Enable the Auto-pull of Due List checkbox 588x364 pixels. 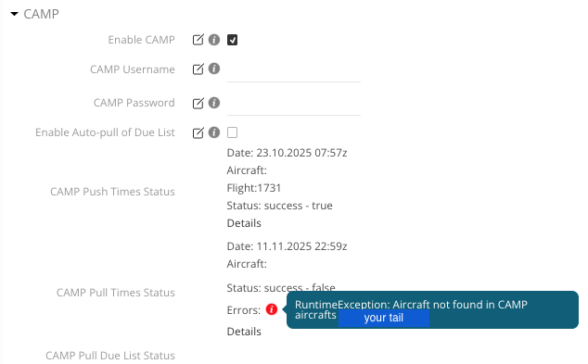tap(232, 132)
